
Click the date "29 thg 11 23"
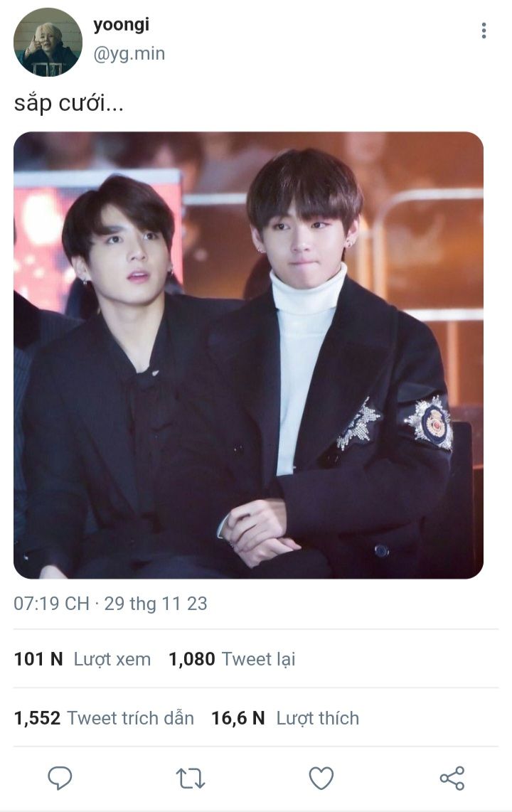pyautogui.click(x=156, y=604)
